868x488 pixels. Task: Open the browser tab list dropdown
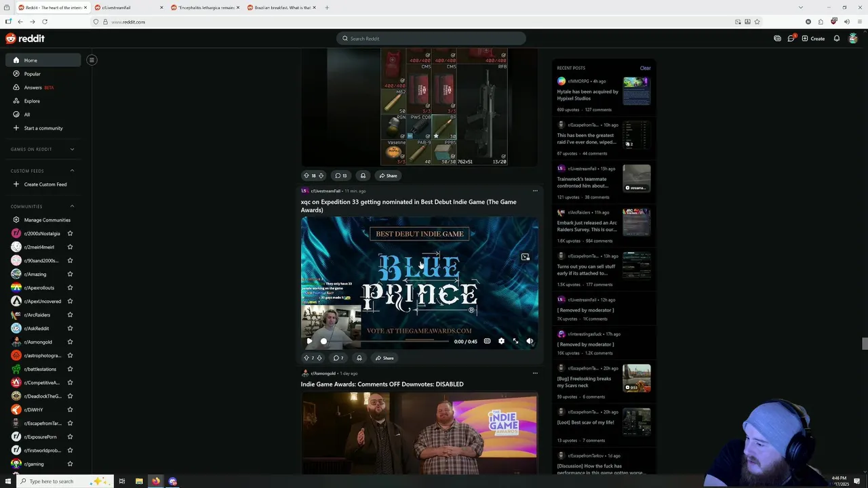coord(800,7)
